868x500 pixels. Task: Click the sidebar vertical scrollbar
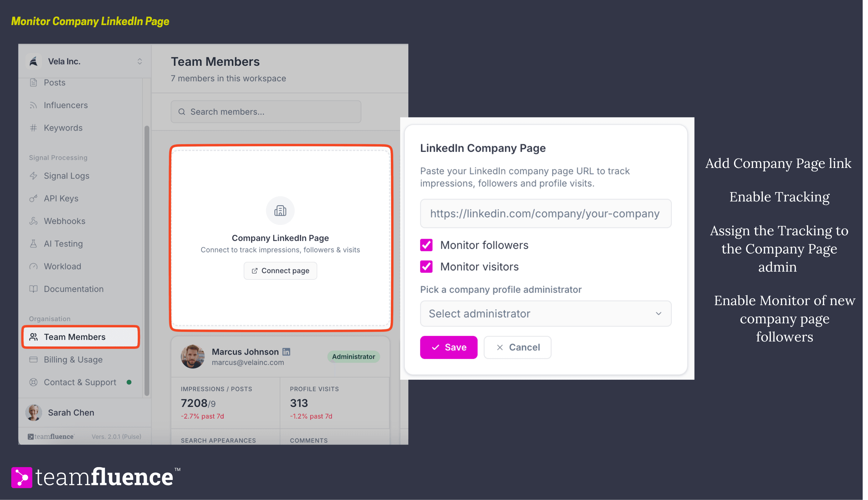147,261
